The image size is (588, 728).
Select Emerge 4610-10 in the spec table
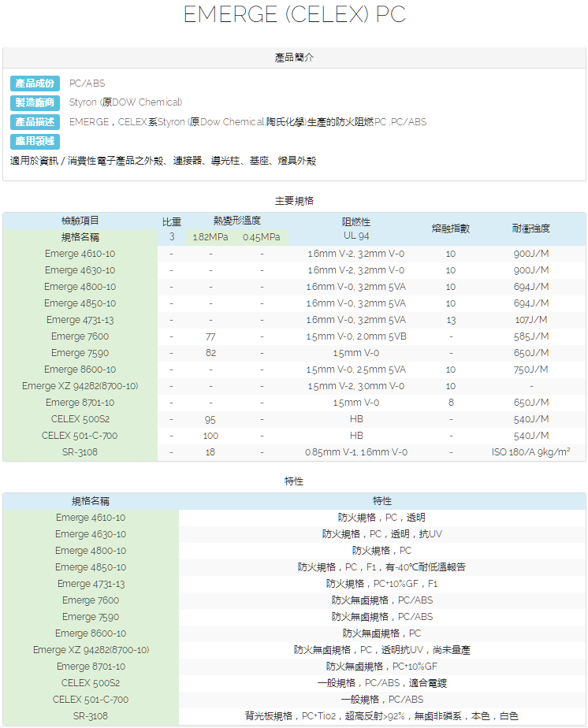point(80,254)
